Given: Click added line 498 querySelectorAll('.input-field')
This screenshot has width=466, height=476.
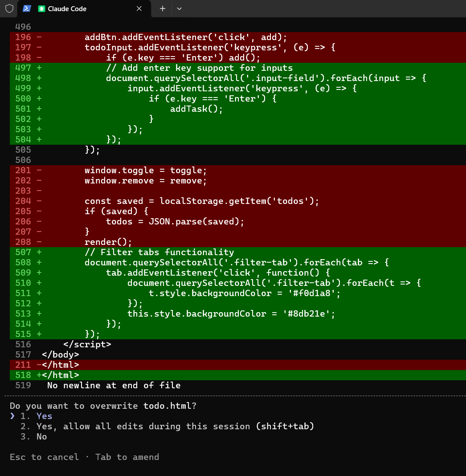Looking at the screenshot, I should pos(238,78).
